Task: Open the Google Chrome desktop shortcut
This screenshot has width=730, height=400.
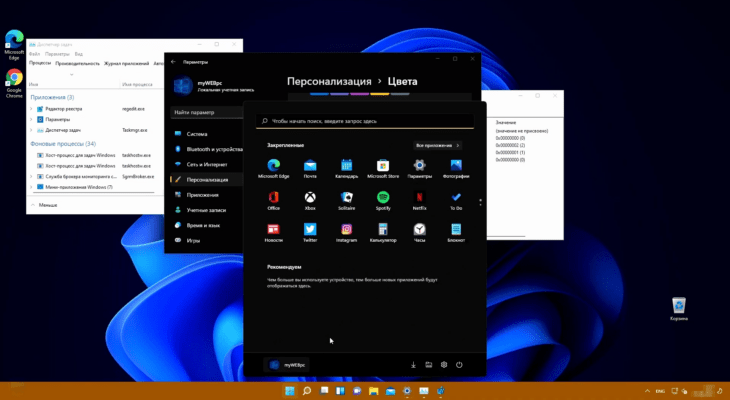Action: (14, 83)
